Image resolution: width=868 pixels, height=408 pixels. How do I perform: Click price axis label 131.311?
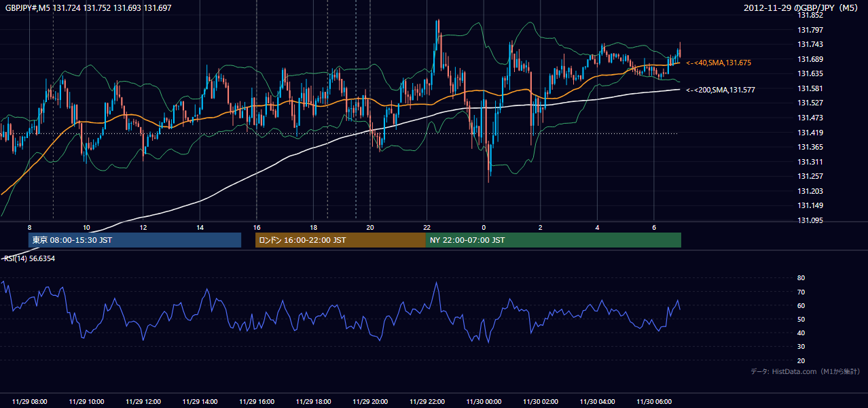click(x=810, y=162)
